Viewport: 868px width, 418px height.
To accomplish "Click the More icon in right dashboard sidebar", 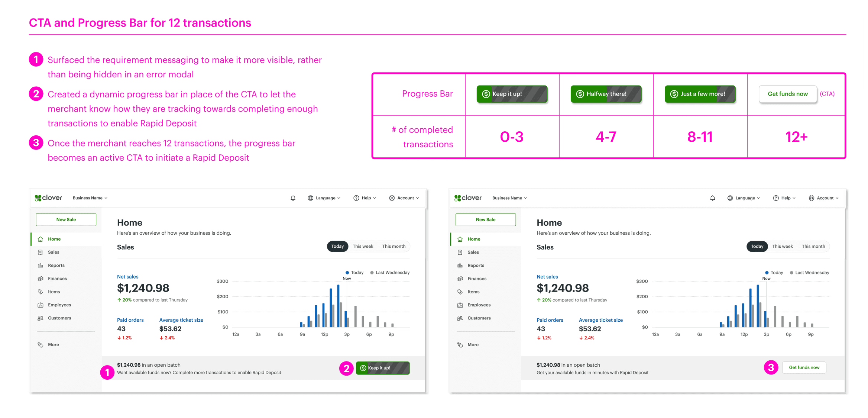I will [460, 345].
